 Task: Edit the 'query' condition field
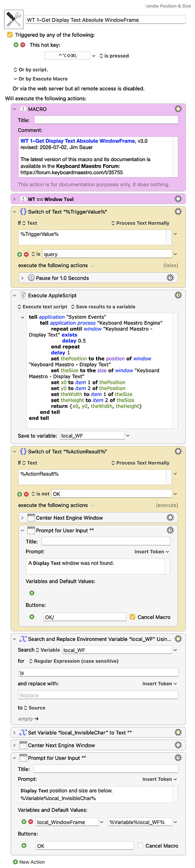tap(107, 254)
